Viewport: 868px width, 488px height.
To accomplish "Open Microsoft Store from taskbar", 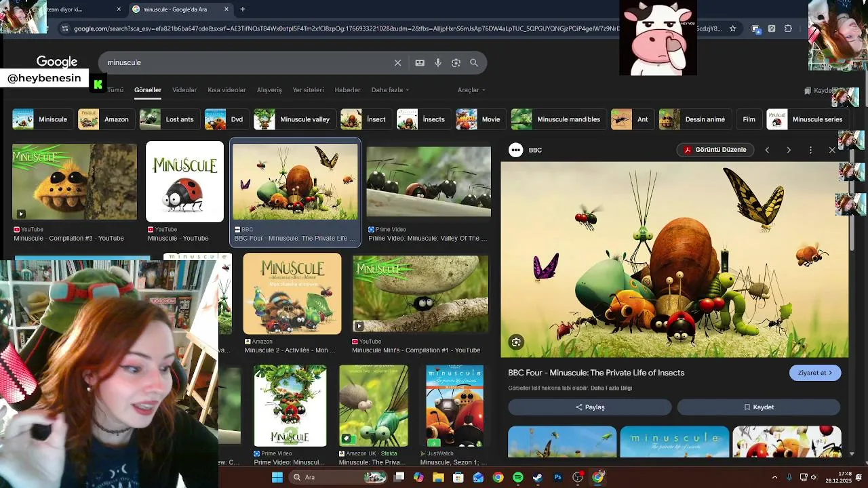I will click(x=458, y=477).
